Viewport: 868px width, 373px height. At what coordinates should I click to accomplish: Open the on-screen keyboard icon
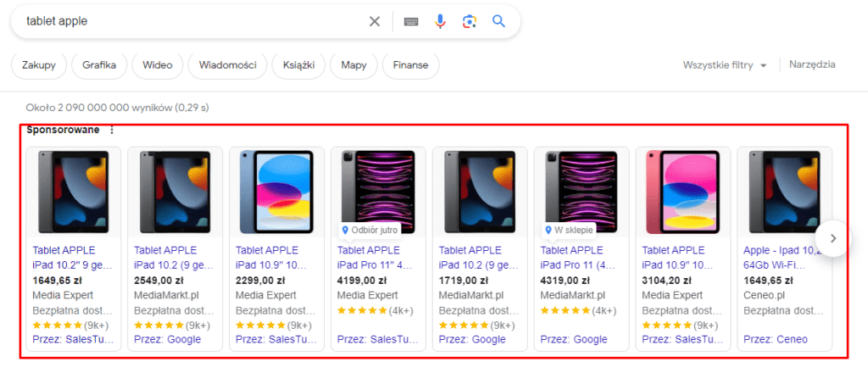[411, 21]
